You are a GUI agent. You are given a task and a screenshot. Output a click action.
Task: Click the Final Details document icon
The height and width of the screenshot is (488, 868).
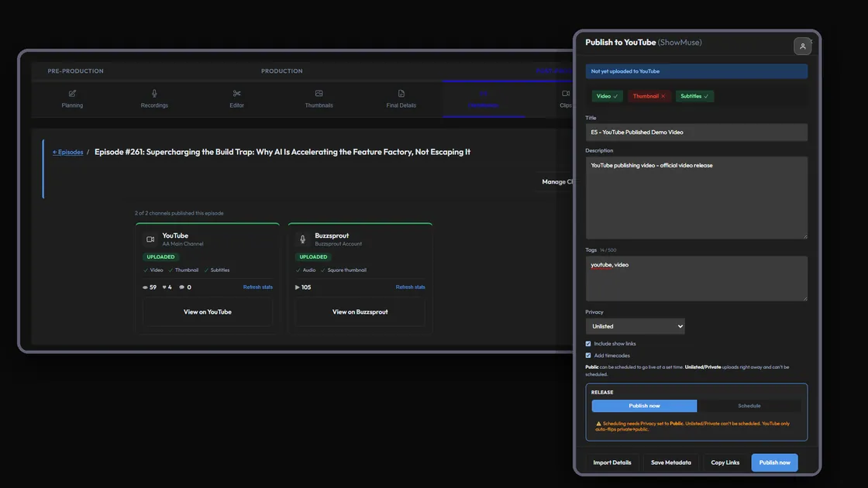point(401,94)
